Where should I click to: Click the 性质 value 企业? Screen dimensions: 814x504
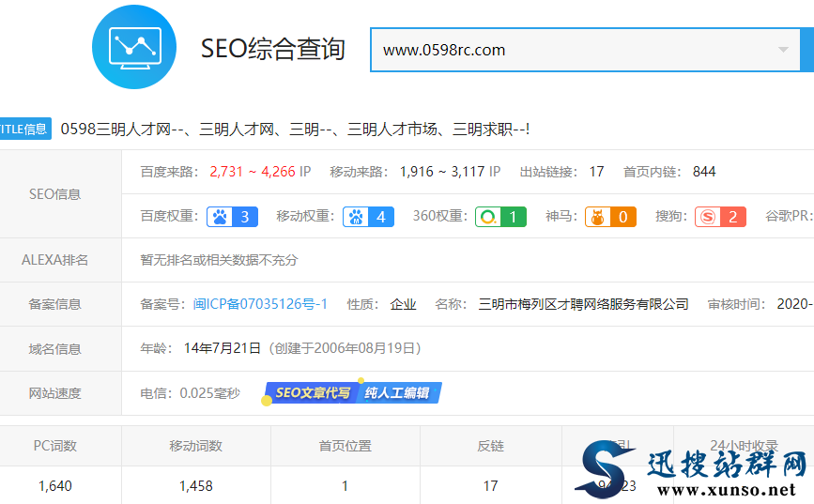[x=404, y=304]
